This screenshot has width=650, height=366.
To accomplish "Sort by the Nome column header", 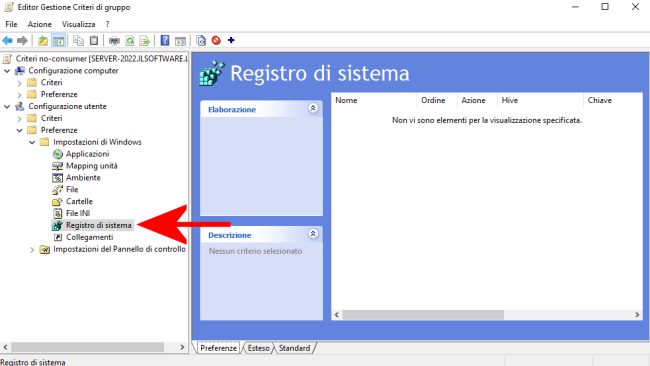I will click(374, 100).
